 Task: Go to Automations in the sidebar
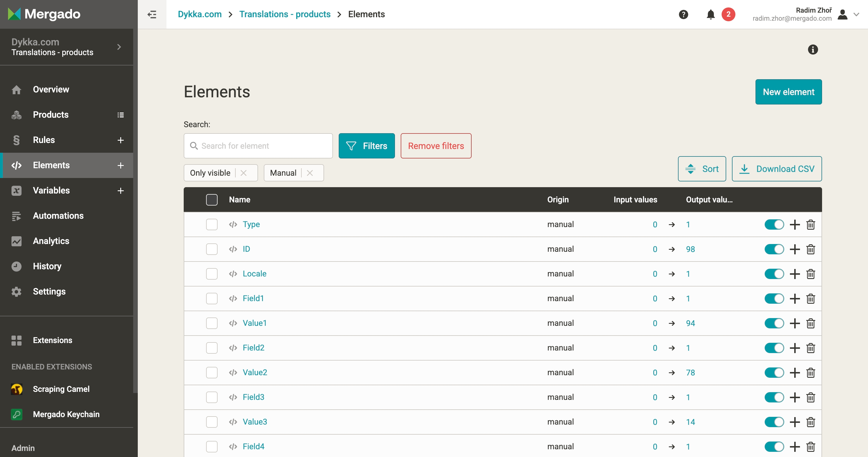(58, 216)
